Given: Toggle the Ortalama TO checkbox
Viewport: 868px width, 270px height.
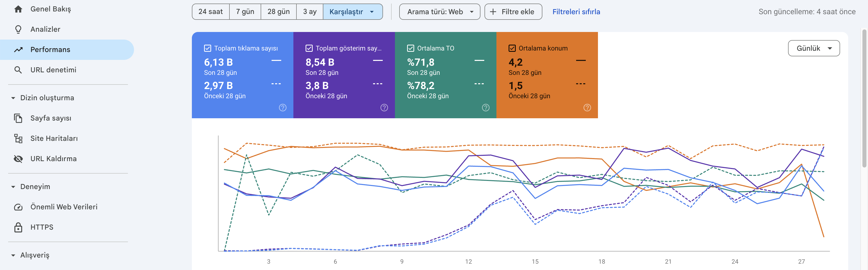Looking at the screenshot, I should tap(410, 48).
